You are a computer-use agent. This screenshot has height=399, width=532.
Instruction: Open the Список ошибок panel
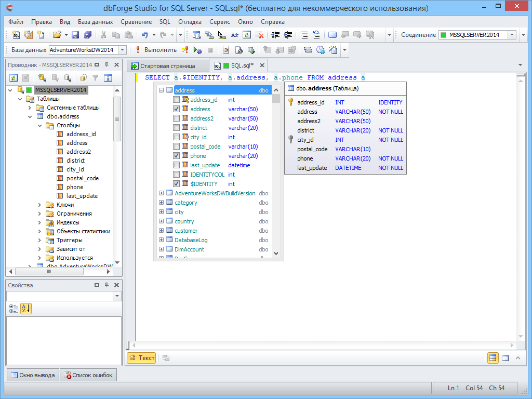(x=88, y=375)
